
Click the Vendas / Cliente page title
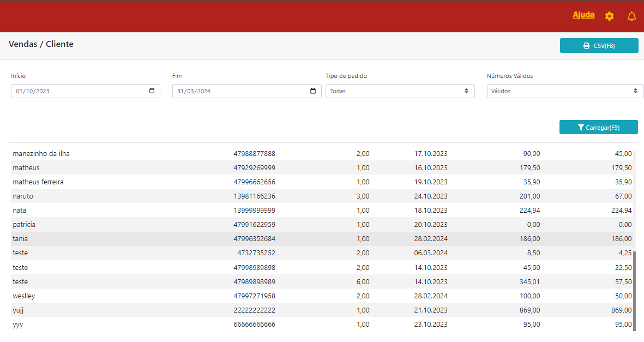(x=41, y=44)
